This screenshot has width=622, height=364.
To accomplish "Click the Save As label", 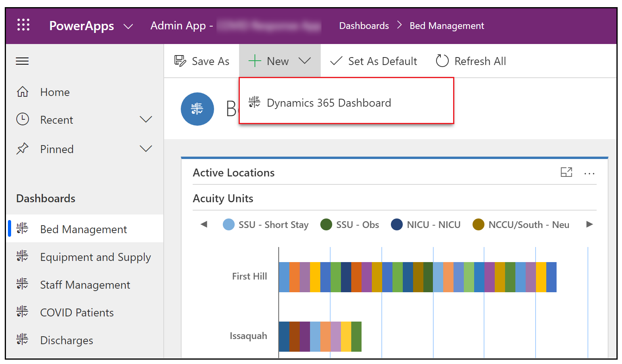I will 211,61.
